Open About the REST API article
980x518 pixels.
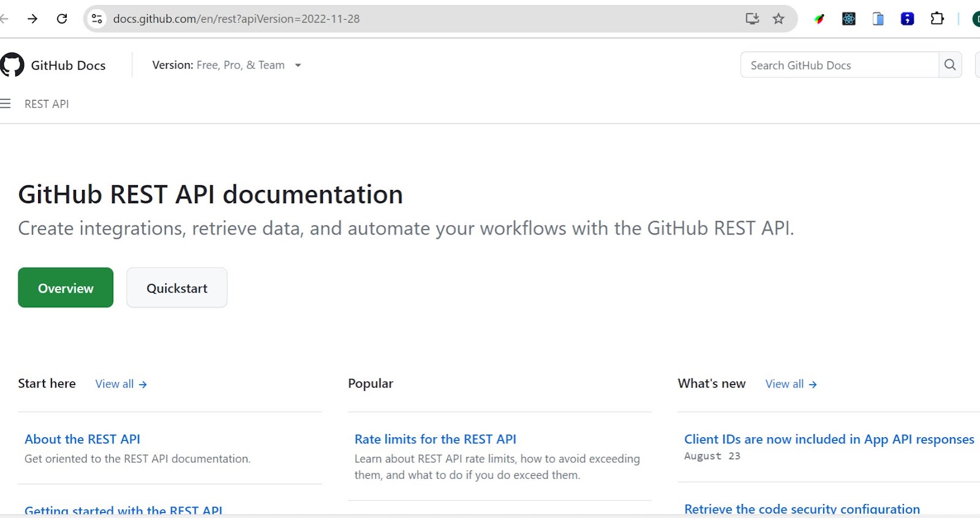point(82,439)
